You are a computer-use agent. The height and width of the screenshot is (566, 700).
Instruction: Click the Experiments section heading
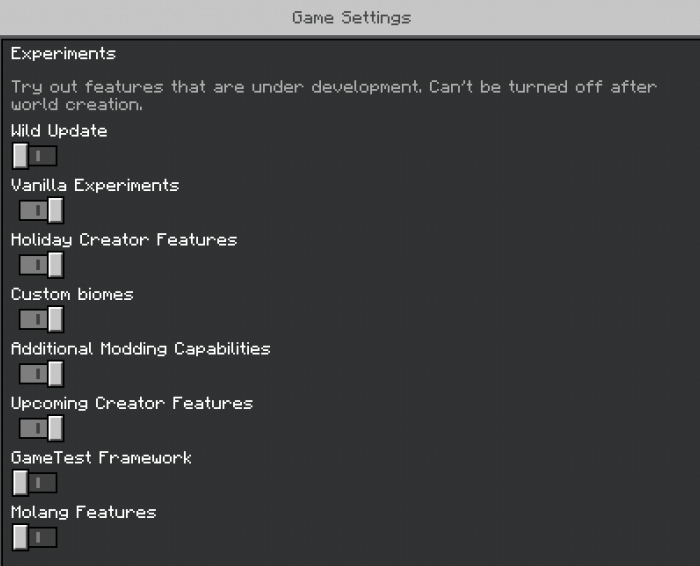pos(63,54)
